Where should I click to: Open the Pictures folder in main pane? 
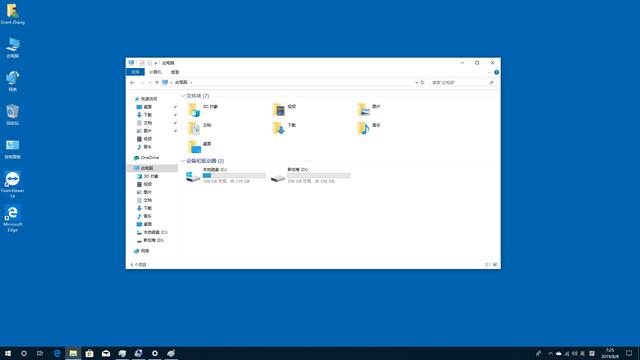coord(369,109)
